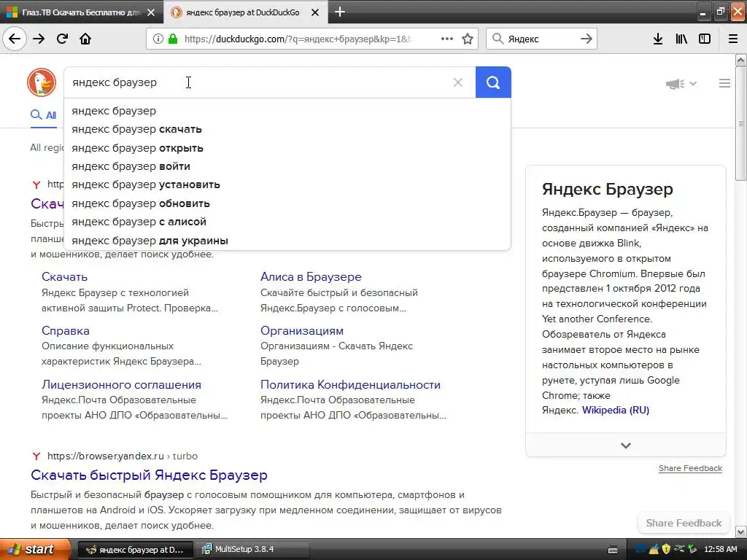Image resolution: width=747 pixels, height=560 pixels.
Task: Open Скачать быстрый Яндекс Браузер result
Action: tap(149, 475)
